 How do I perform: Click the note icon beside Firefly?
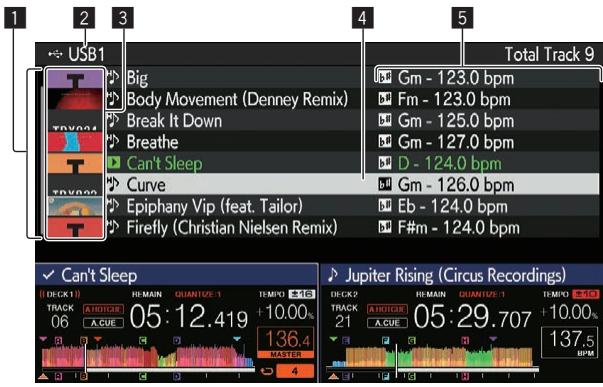point(113,227)
